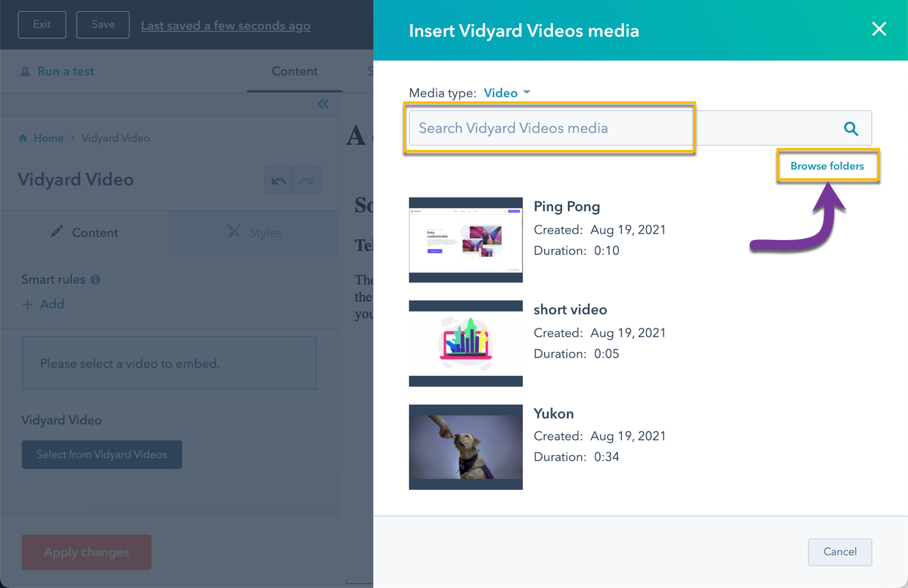Collapse sidebar with double chevron icon

pos(323,104)
